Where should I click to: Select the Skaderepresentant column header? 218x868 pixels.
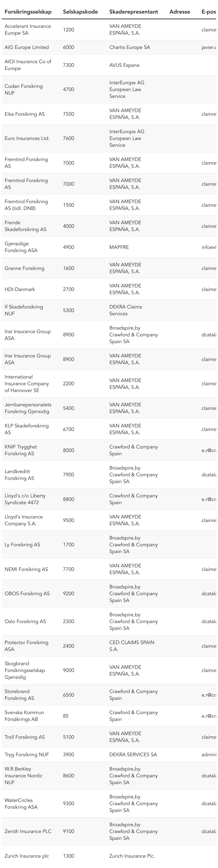pyautogui.click(x=133, y=12)
